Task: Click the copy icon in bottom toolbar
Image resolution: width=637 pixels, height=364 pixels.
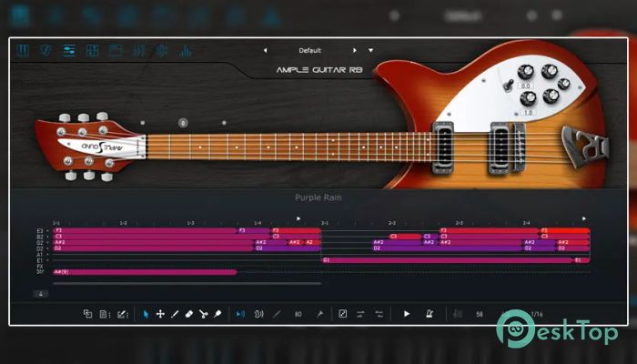Action: pyautogui.click(x=87, y=314)
